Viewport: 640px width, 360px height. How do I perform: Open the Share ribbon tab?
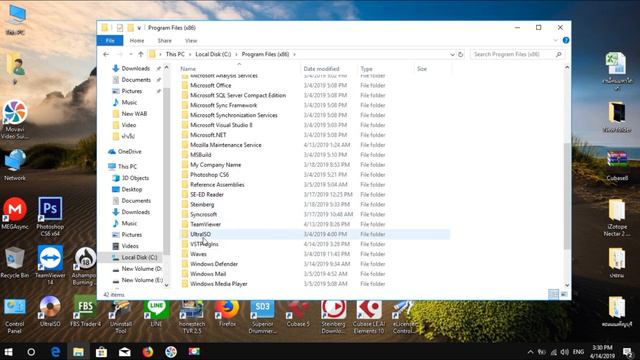[x=164, y=41]
